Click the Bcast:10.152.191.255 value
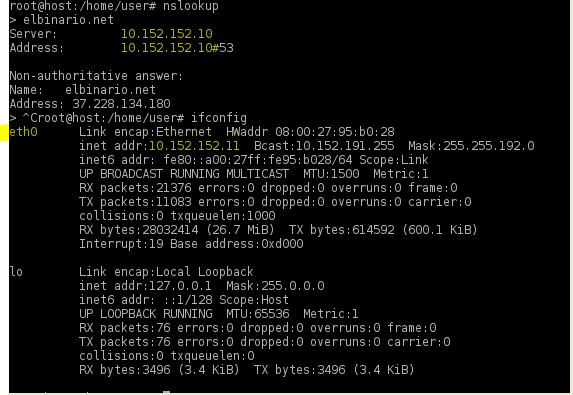The width and height of the screenshot is (573, 395). click(324, 146)
